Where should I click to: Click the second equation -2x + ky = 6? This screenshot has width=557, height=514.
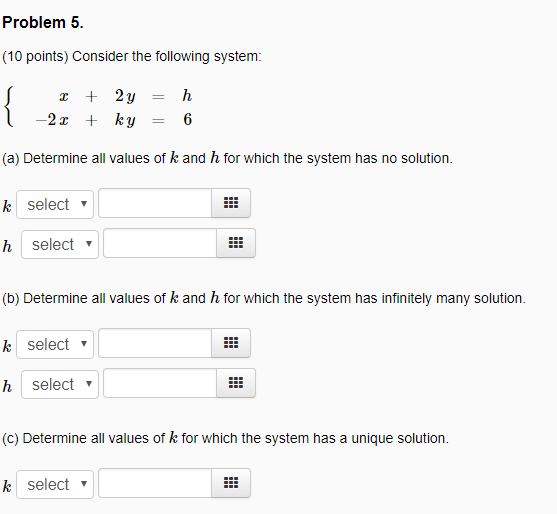[x=114, y=120]
